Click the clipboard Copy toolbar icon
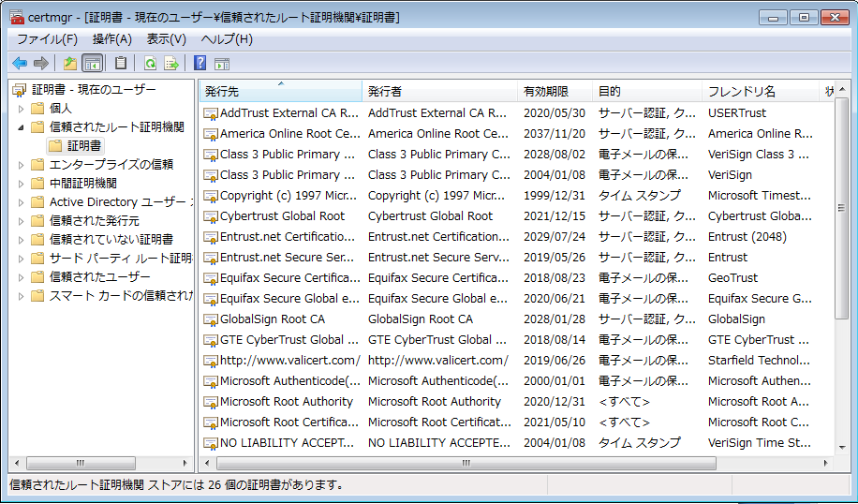Viewport: 858px width, 504px height. pyautogui.click(x=121, y=64)
